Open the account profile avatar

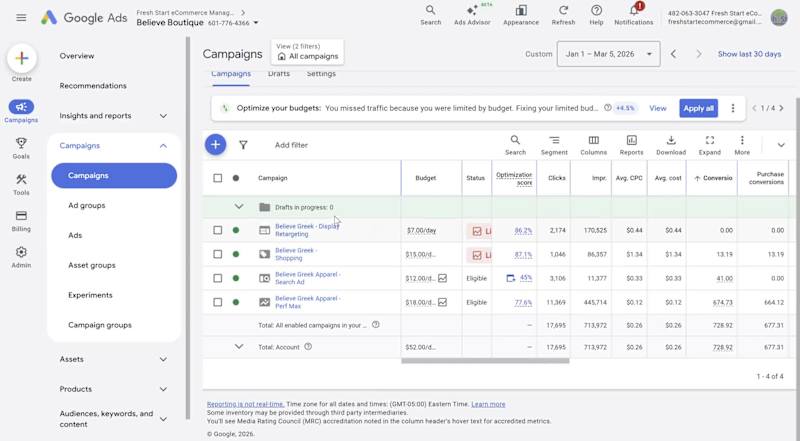[779, 17]
